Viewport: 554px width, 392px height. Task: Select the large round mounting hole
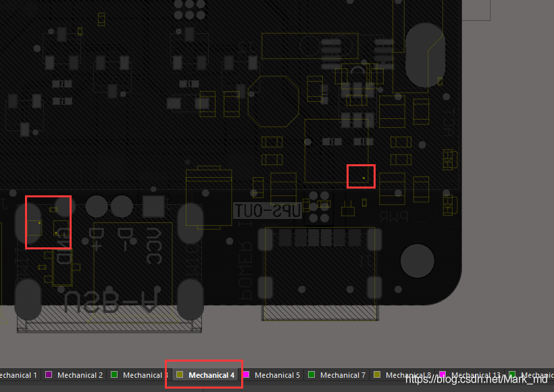pyautogui.click(x=417, y=261)
